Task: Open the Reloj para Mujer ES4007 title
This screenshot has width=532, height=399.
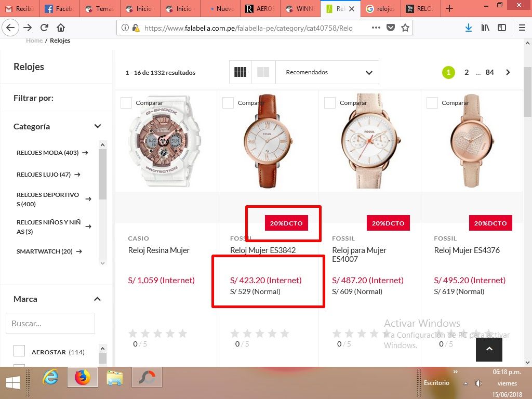Action: click(x=359, y=255)
